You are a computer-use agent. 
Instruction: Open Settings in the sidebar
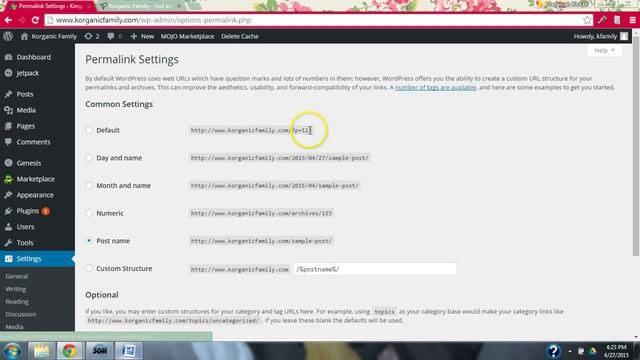pyautogui.click(x=37, y=259)
